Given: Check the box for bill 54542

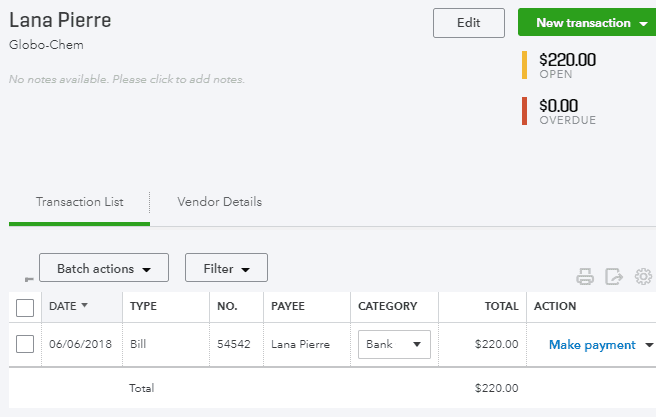Looking at the screenshot, I should coord(25,344).
